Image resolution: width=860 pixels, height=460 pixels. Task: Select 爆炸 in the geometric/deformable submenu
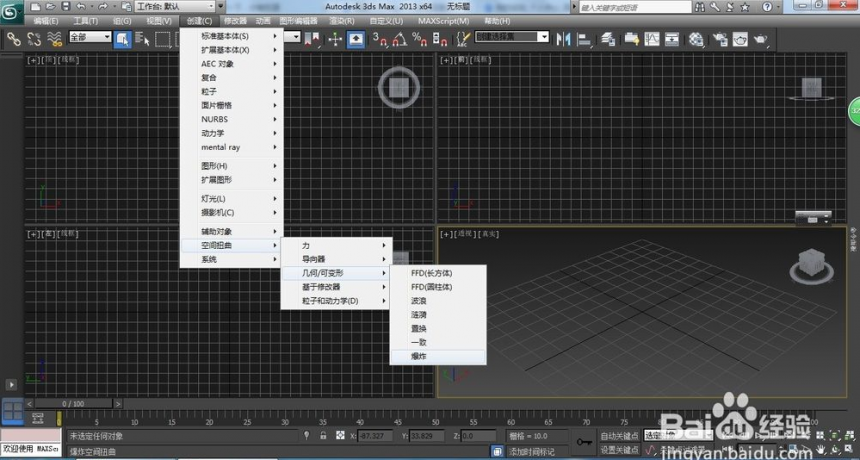click(438, 356)
